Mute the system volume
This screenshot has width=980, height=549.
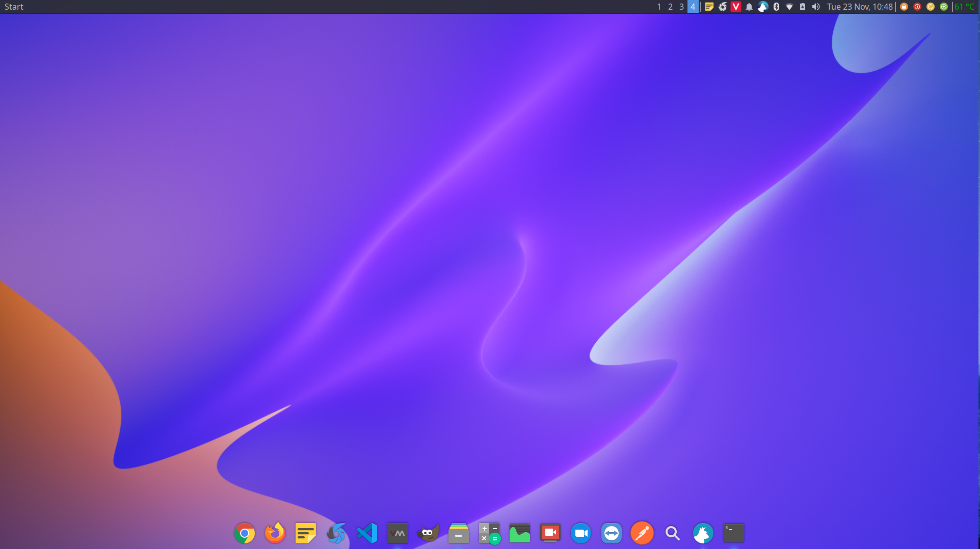(815, 7)
